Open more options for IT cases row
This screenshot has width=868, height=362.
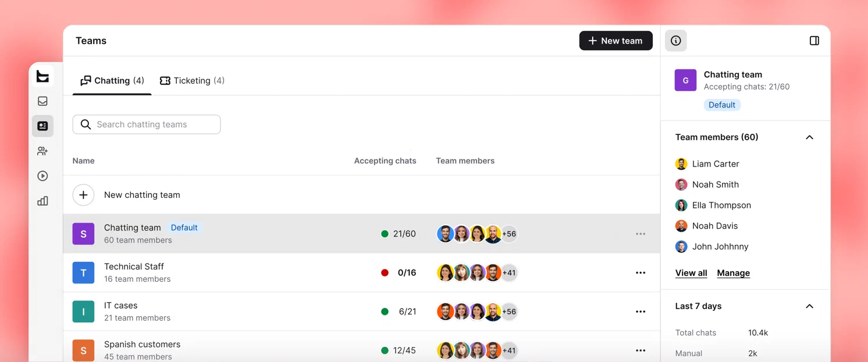(x=641, y=312)
